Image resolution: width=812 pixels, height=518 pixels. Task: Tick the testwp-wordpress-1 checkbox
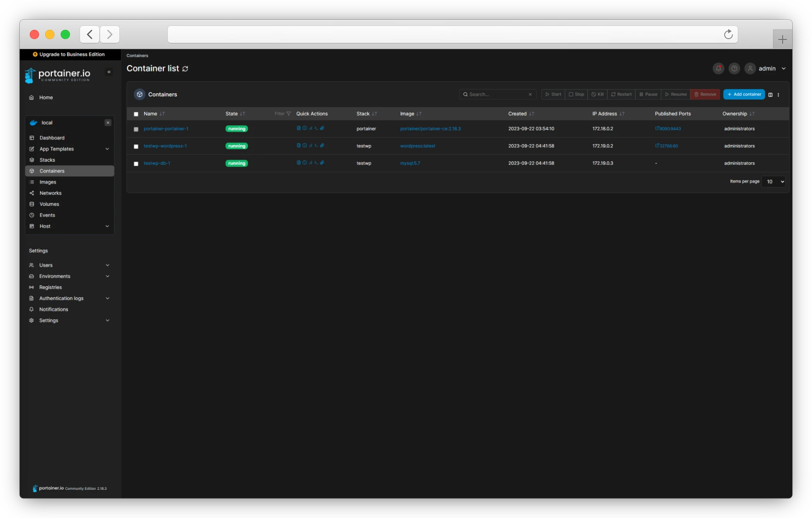(x=136, y=146)
